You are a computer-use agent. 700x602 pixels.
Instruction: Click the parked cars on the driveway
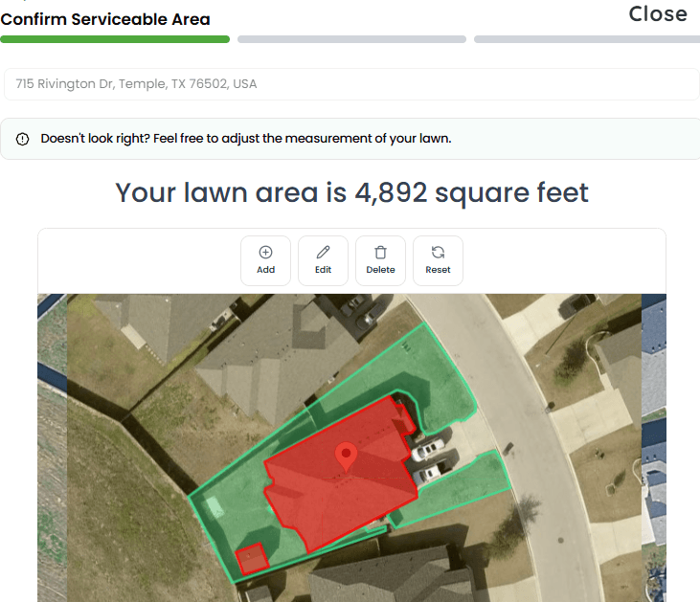pos(428,457)
